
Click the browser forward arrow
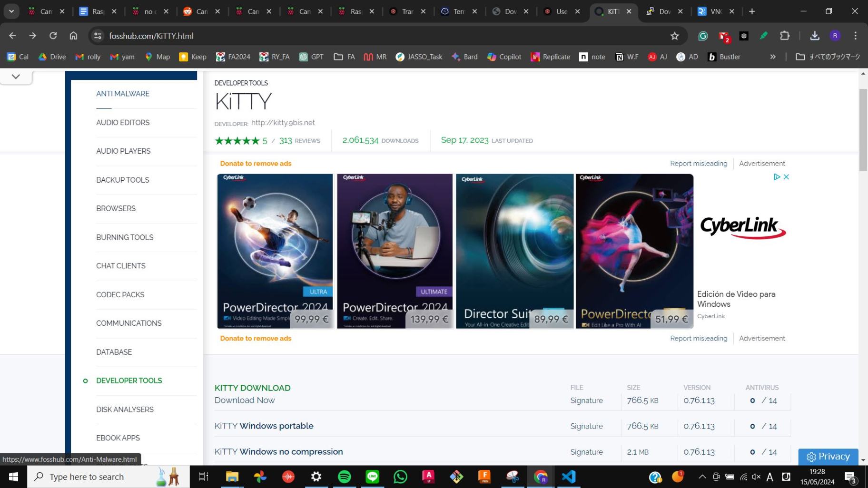(33, 36)
